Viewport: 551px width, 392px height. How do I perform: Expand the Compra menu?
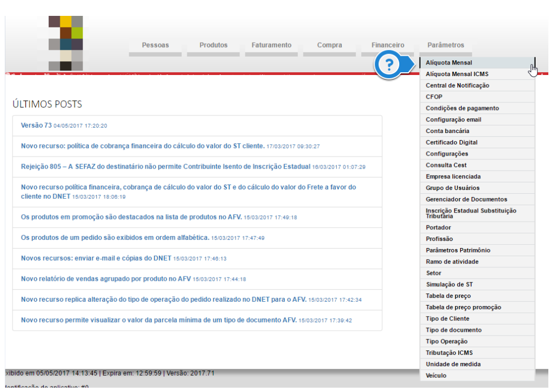329,45
